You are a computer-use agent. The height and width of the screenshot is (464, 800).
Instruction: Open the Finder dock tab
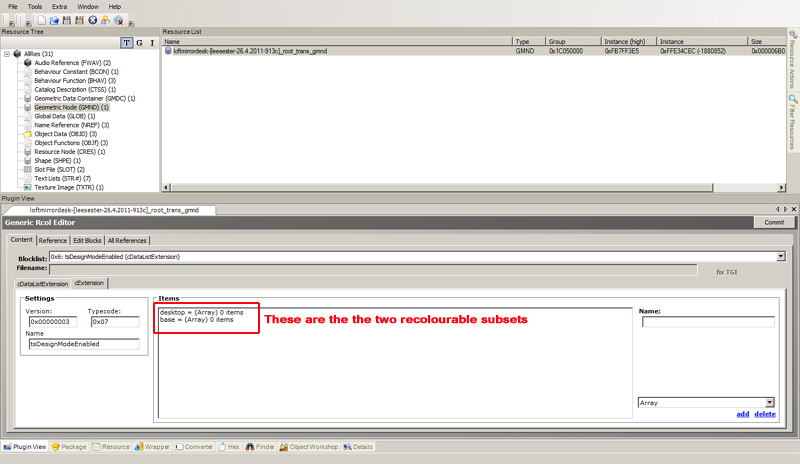click(x=260, y=447)
